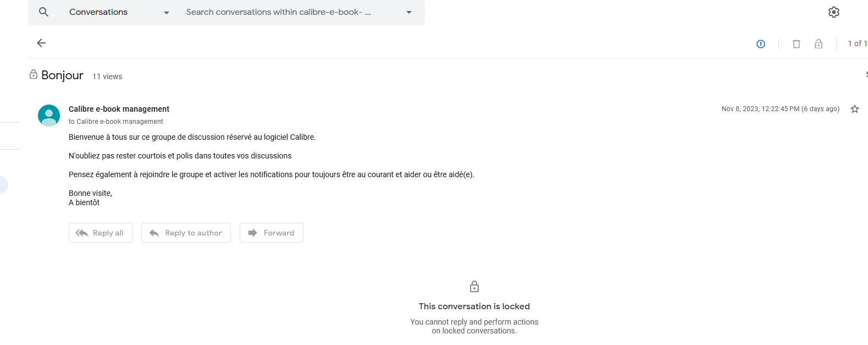Click the message timestamp Nov 8, 2023

pos(780,109)
